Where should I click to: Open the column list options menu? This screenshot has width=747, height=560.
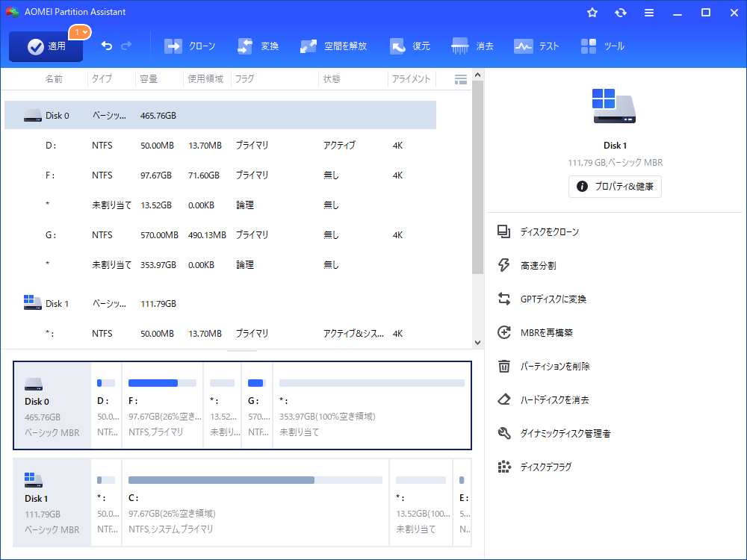coord(461,78)
